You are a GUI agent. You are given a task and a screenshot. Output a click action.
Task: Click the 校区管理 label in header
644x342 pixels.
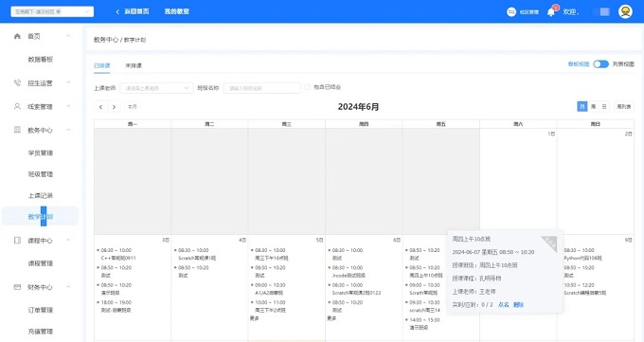[x=529, y=12]
